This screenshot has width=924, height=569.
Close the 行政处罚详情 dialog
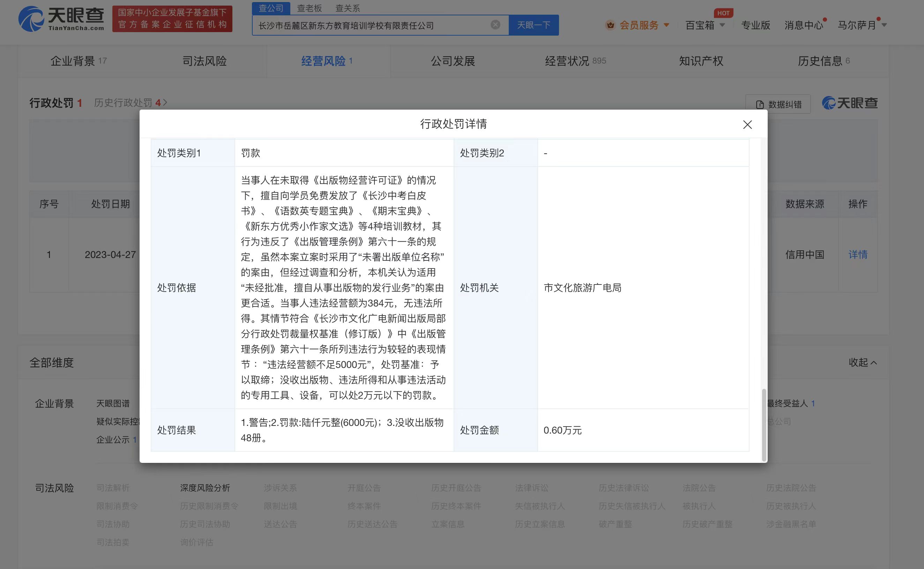point(747,125)
